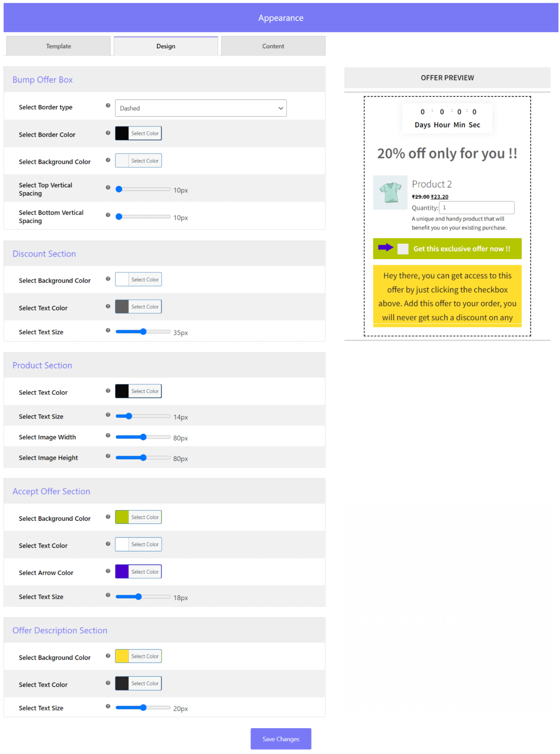Adjust the Product Section Text Size slider
This screenshot has width=560, height=754.
pos(143,416)
